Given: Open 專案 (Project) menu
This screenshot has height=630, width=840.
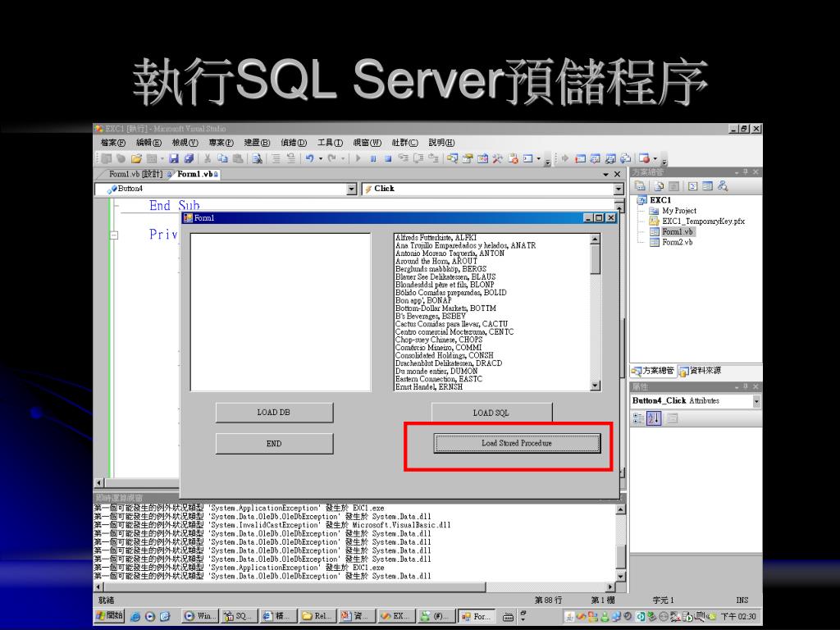Looking at the screenshot, I should click(x=221, y=143).
